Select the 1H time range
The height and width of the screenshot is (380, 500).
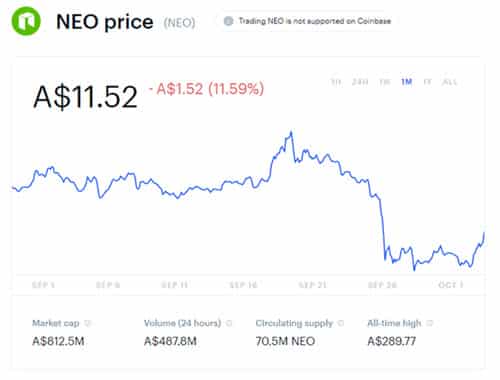pos(336,82)
